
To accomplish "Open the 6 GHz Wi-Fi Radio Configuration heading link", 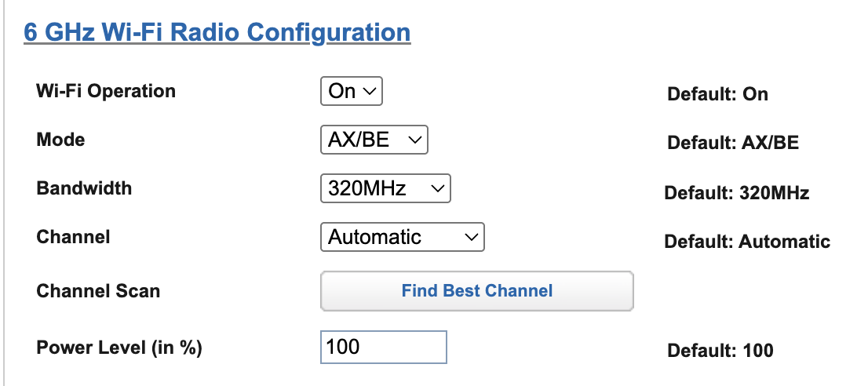I will 217,32.
